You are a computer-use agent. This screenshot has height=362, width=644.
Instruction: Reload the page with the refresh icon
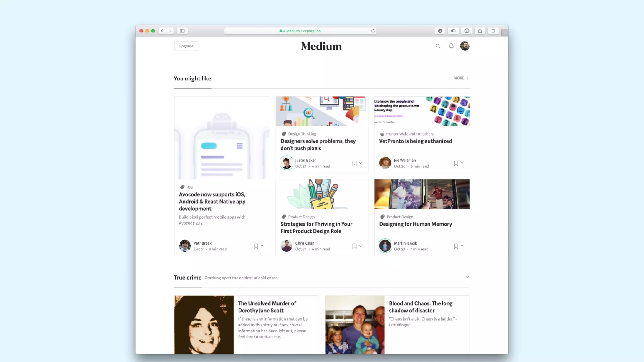[373, 31]
